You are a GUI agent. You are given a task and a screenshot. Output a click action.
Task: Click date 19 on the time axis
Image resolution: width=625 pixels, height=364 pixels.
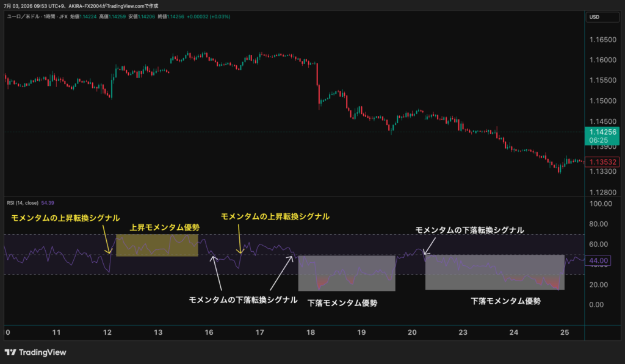click(361, 332)
